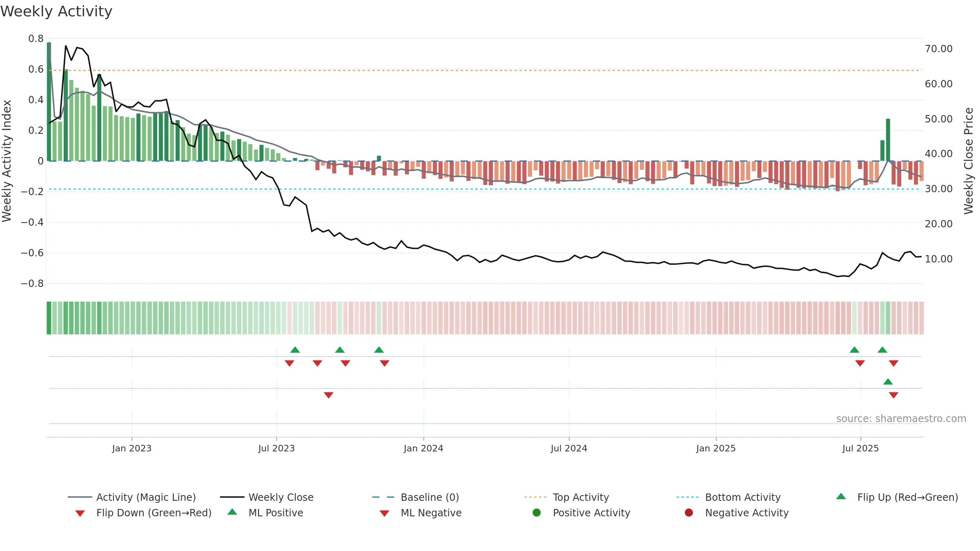This screenshot has height=551, width=980.
Task: Click the 70.00 price axis tick
Action: (x=938, y=49)
